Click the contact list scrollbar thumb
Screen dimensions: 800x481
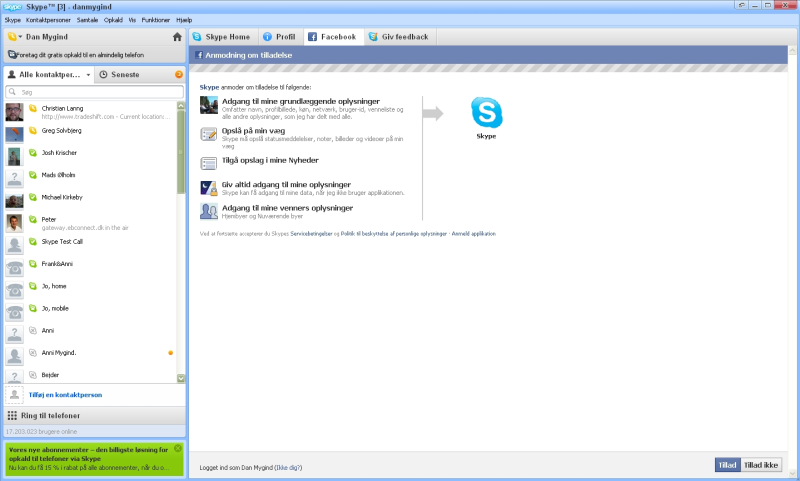click(x=181, y=152)
